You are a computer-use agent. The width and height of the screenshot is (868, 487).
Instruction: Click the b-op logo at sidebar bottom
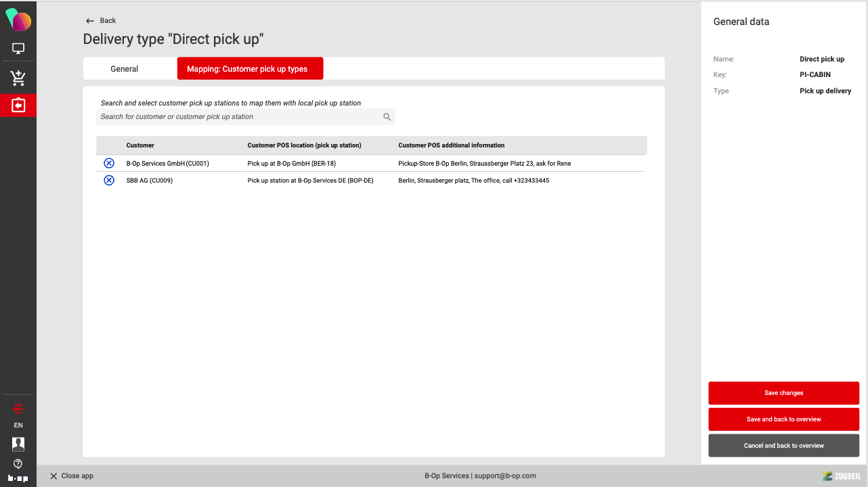(x=18, y=478)
